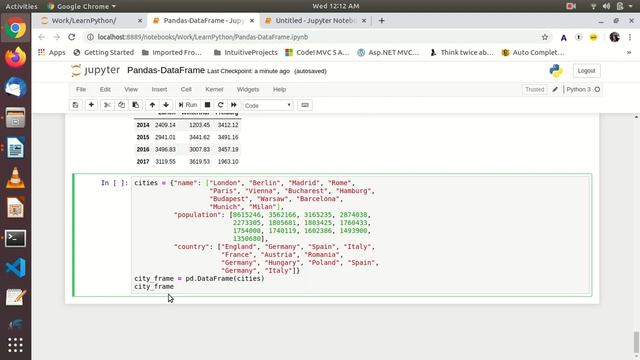Open Terminal from the dock
640x360 pixels.
click(16, 238)
